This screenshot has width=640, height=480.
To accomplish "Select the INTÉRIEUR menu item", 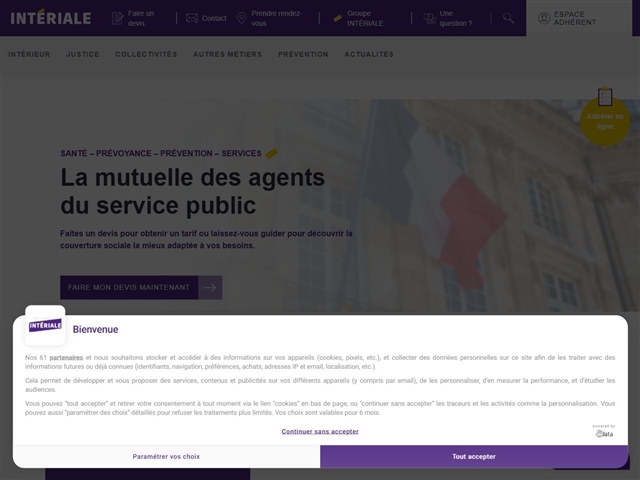I will 29,54.
